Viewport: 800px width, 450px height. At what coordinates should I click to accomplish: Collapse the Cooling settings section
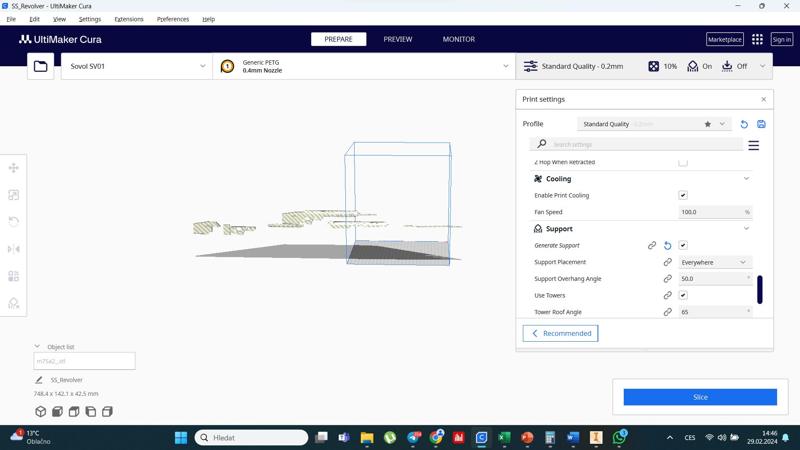coord(746,179)
